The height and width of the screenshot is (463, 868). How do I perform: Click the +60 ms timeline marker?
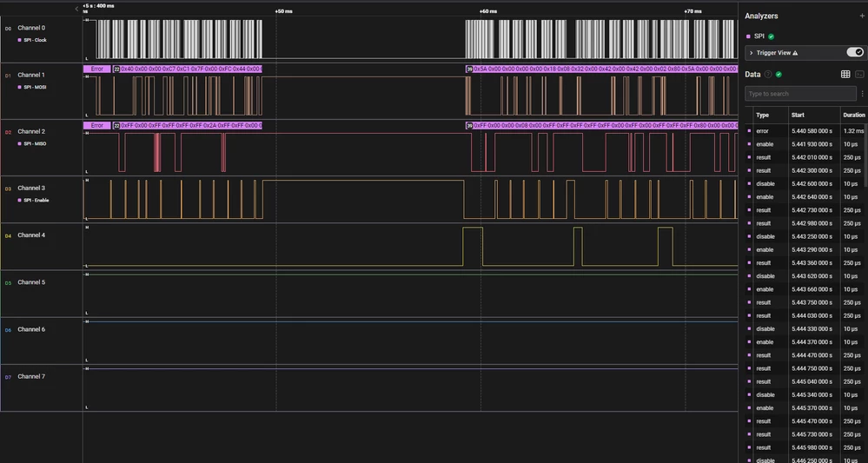click(x=487, y=11)
